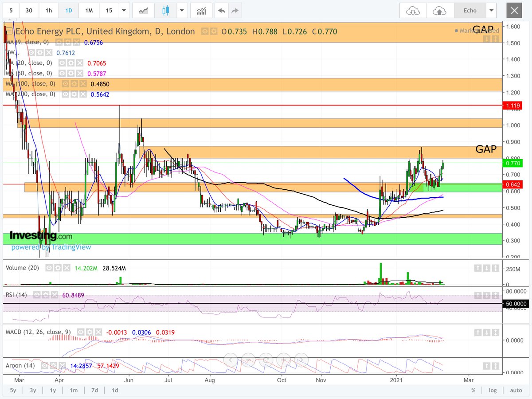Screen dimensions: 532x399
Task: Expand the chart style dropdown arrow
Action: [182, 10]
